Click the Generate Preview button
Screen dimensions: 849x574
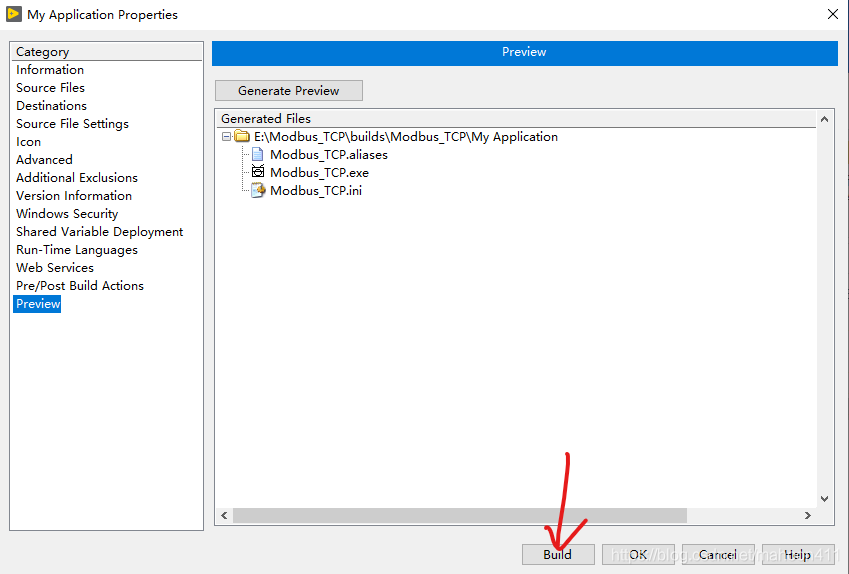pyautogui.click(x=289, y=90)
